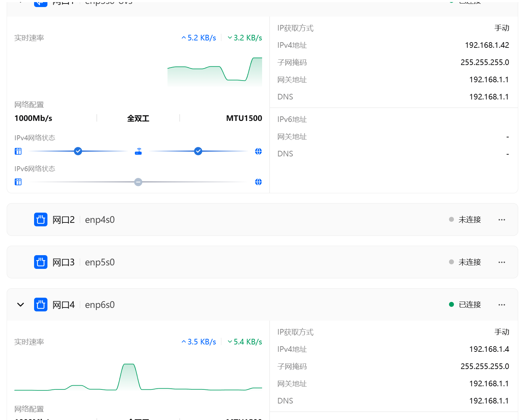
Task: Open more options menu for 网口2
Action: point(502,220)
